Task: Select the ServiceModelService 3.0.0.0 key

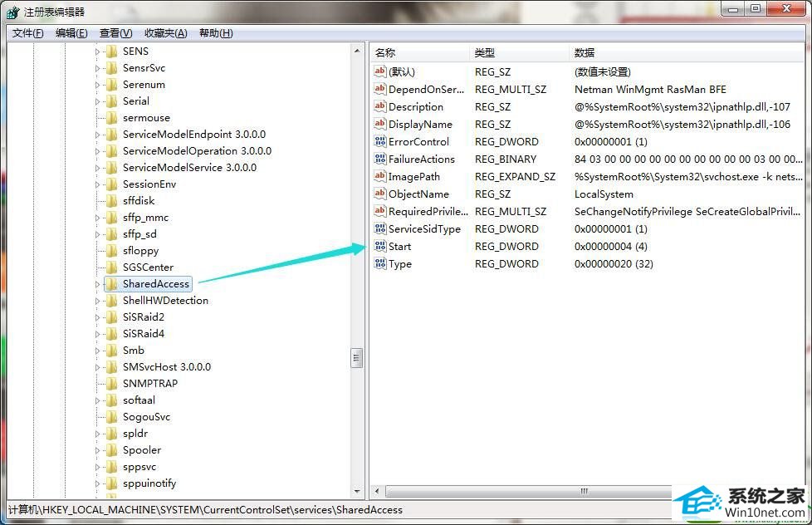Action: coord(189,168)
